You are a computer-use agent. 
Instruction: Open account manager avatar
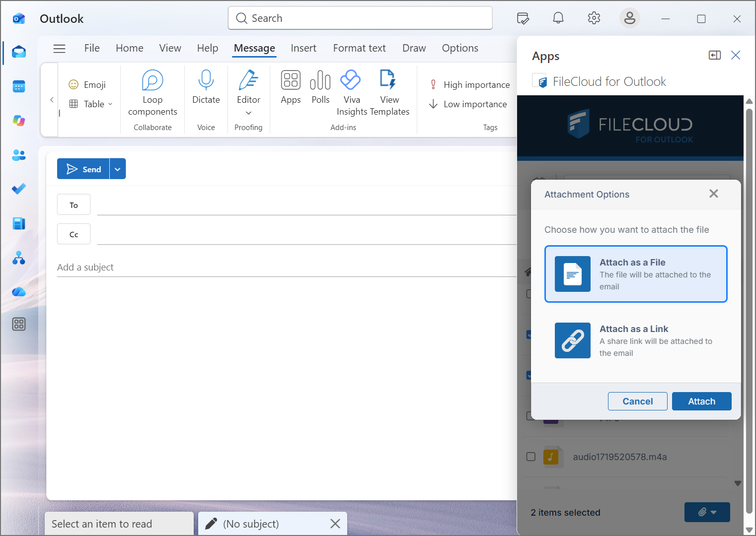coord(630,18)
